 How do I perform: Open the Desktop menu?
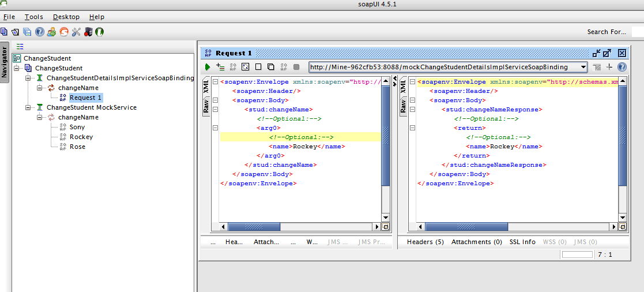tap(66, 17)
